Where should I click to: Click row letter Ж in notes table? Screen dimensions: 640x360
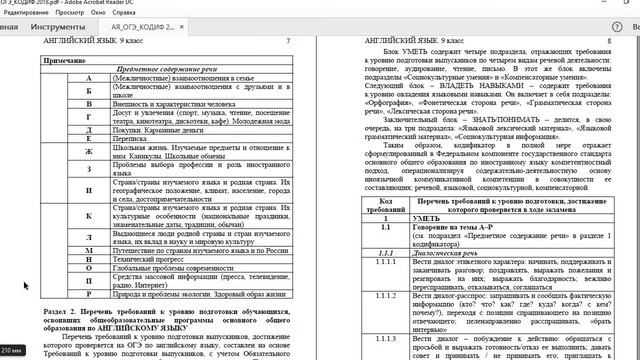(89, 151)
